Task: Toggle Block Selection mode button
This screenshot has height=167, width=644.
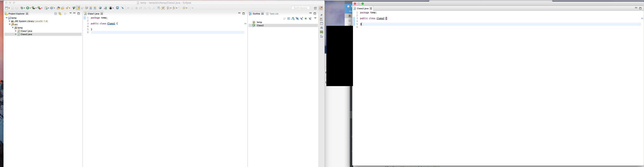Action: (91, 8)
